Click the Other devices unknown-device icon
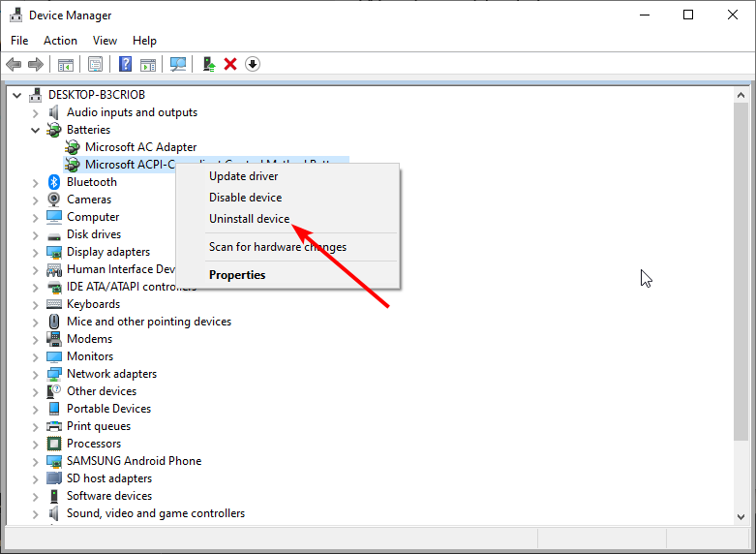This screenshot has width=756, height=554. 54,391
